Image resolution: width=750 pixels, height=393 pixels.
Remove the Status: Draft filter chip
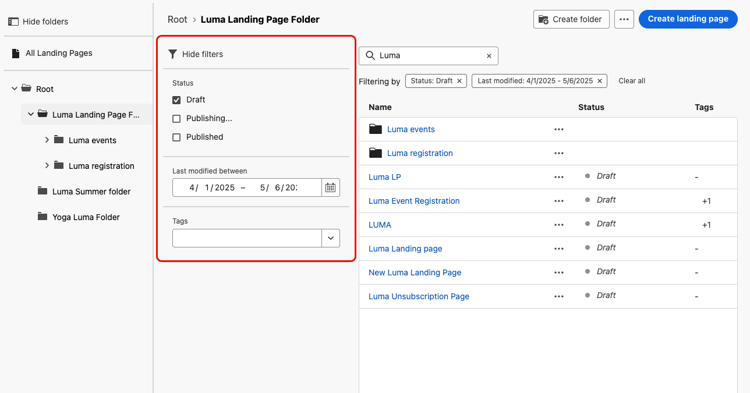click(459, 81)
